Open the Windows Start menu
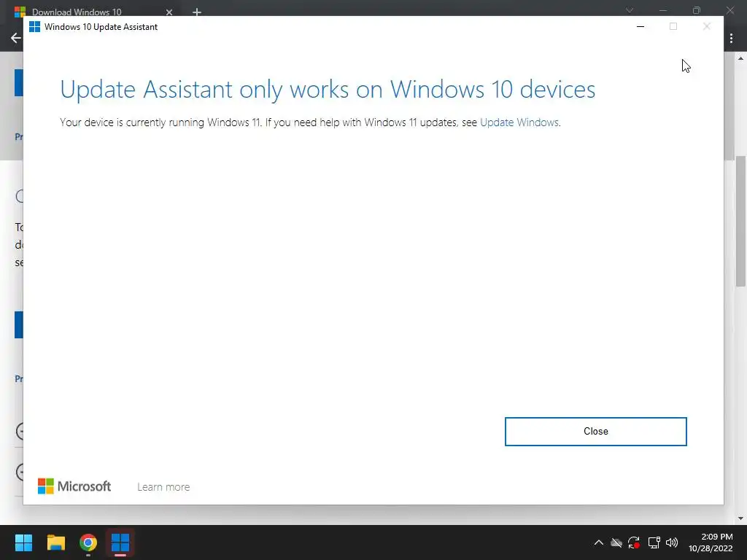Viewport: 747px width, 560px height. tap(23, 542)
